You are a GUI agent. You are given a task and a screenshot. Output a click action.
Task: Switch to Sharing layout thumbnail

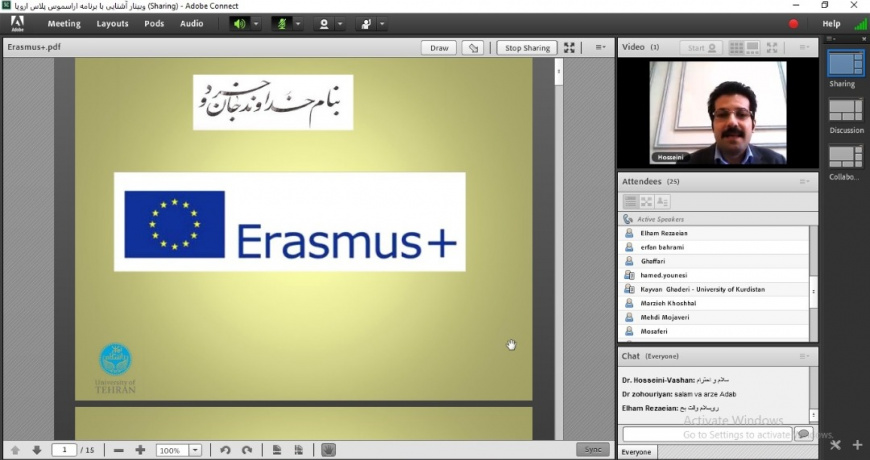tap(846, 63)
